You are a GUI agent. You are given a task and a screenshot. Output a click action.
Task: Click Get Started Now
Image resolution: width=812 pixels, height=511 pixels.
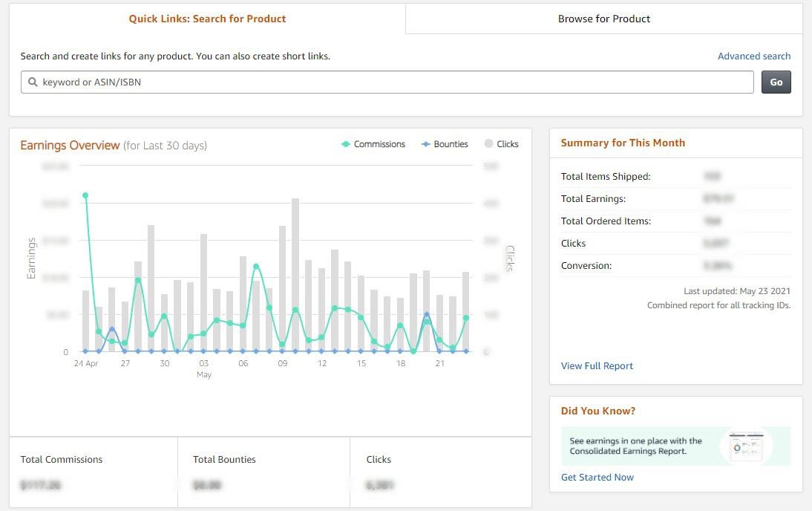597,477
